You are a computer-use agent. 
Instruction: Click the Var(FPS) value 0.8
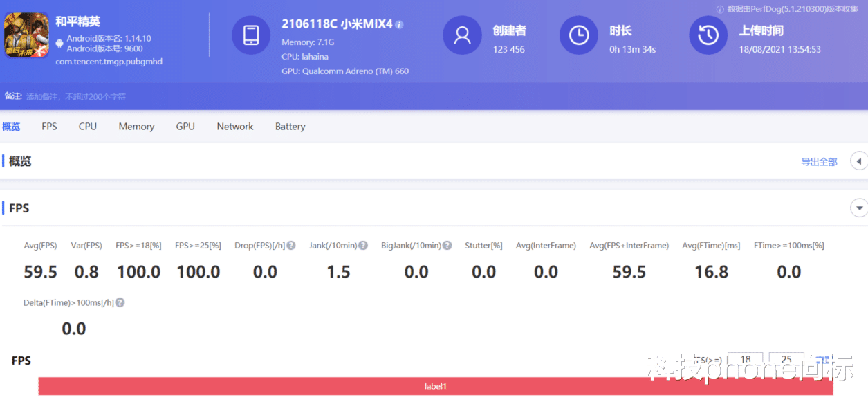pyautogui.click(x=86, y=272)
